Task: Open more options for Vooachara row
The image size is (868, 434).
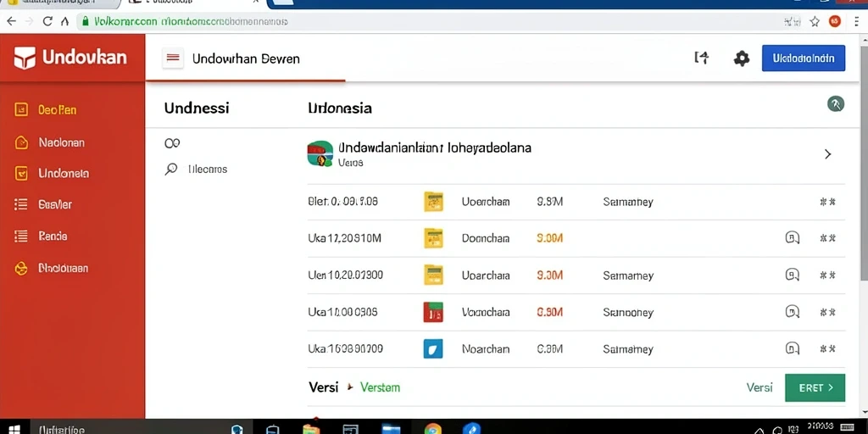Action: [x=827, y=312]
